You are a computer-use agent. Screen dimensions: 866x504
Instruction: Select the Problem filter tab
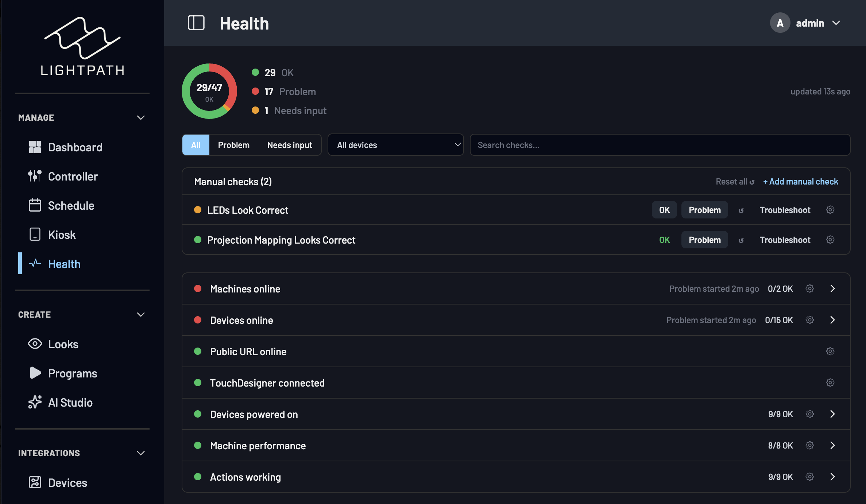pos(234,145)
